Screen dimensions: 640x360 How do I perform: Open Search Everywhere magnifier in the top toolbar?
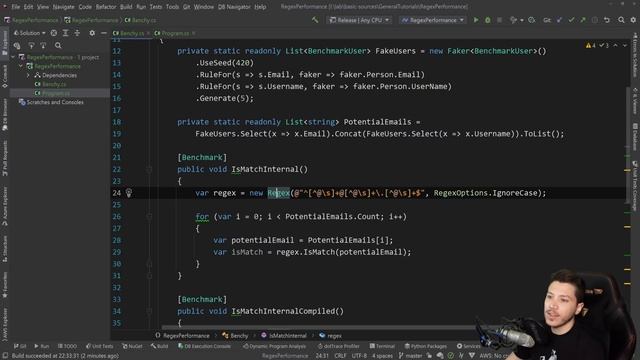621,20
